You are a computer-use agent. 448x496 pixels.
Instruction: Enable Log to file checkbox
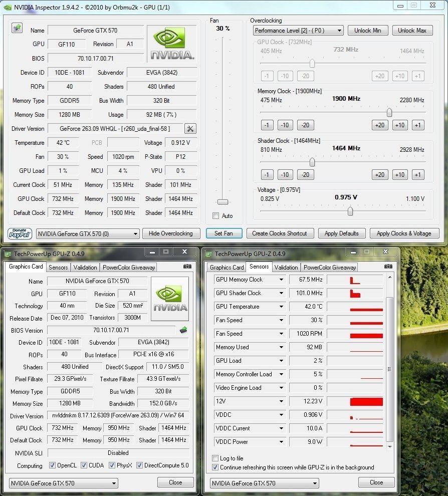[x=215, y=458]
